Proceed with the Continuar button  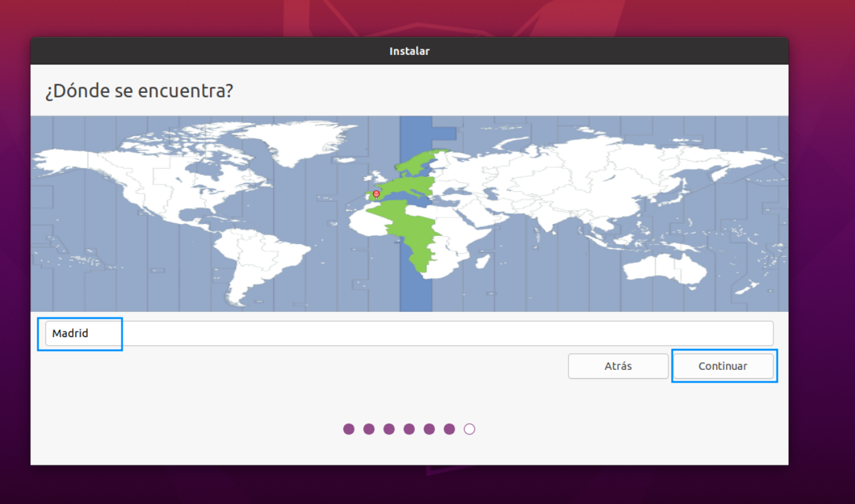click(723, 366)
